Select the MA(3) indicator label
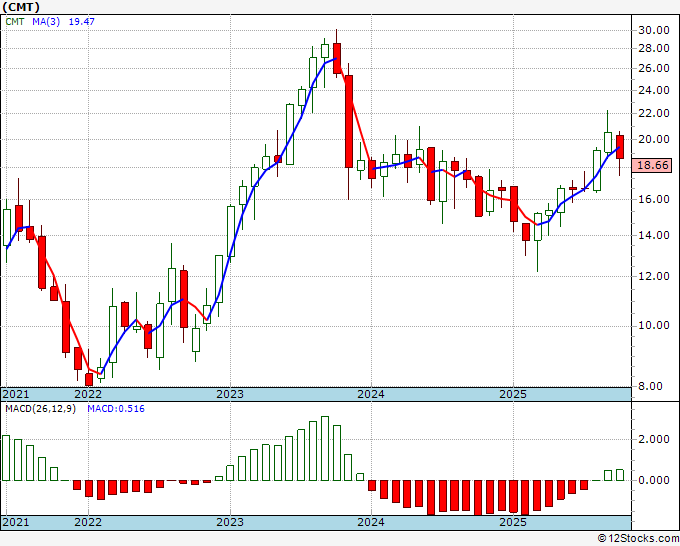 (x=46, y=22)
